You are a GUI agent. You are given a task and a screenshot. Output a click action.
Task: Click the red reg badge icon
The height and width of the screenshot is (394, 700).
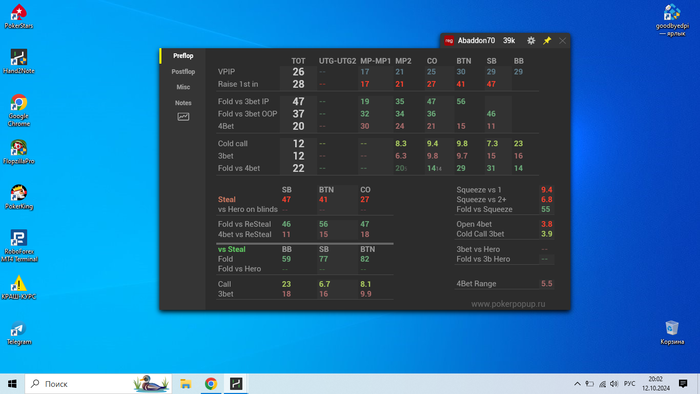click(449, 41)
